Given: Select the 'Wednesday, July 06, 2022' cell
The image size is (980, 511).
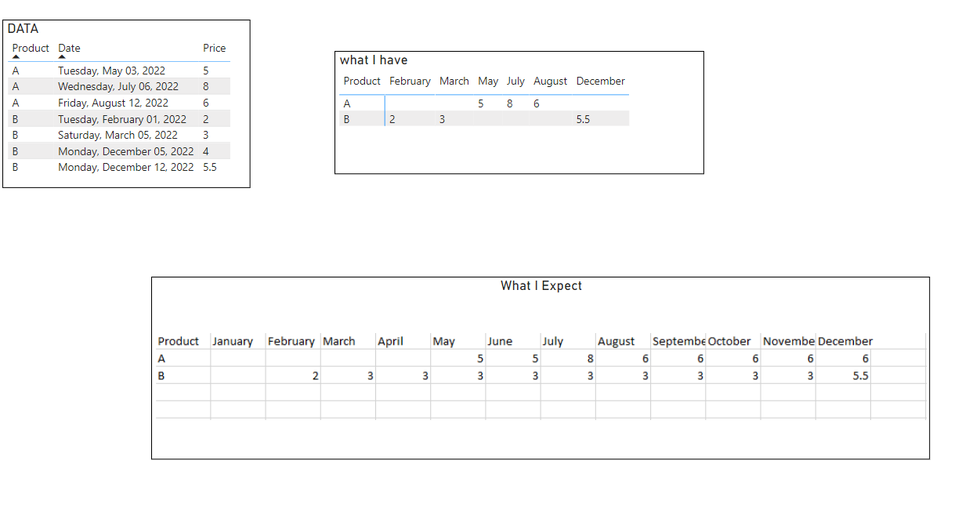Looking at the screenshot, I should click(118, 86).
